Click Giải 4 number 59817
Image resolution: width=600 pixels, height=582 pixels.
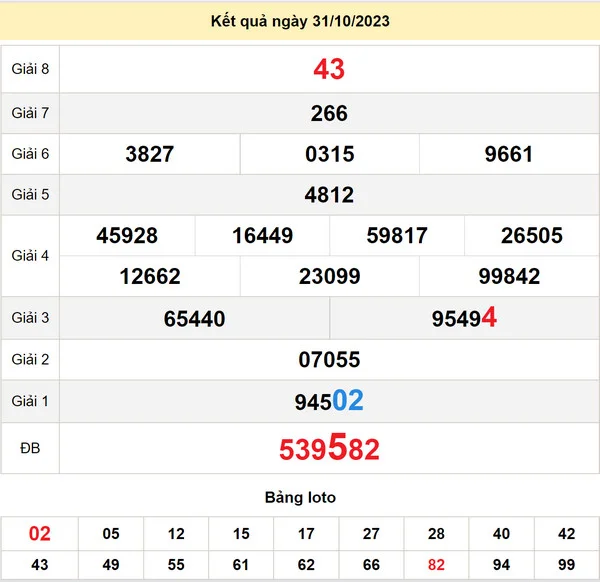397,236
